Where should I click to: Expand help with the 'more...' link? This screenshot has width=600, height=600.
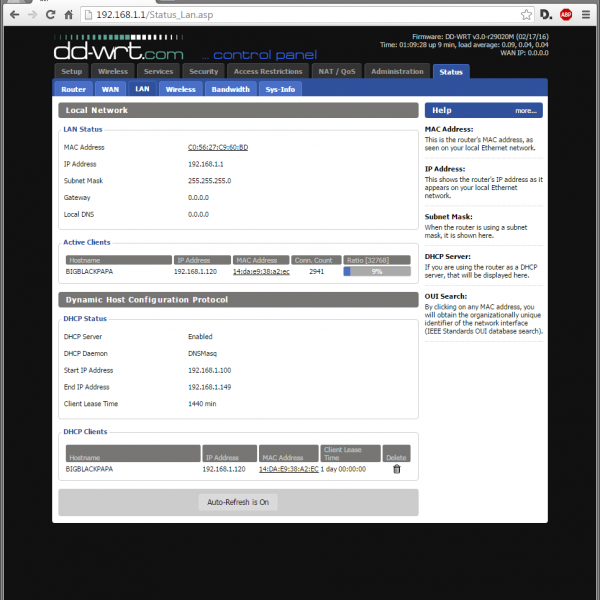point(526,110)
